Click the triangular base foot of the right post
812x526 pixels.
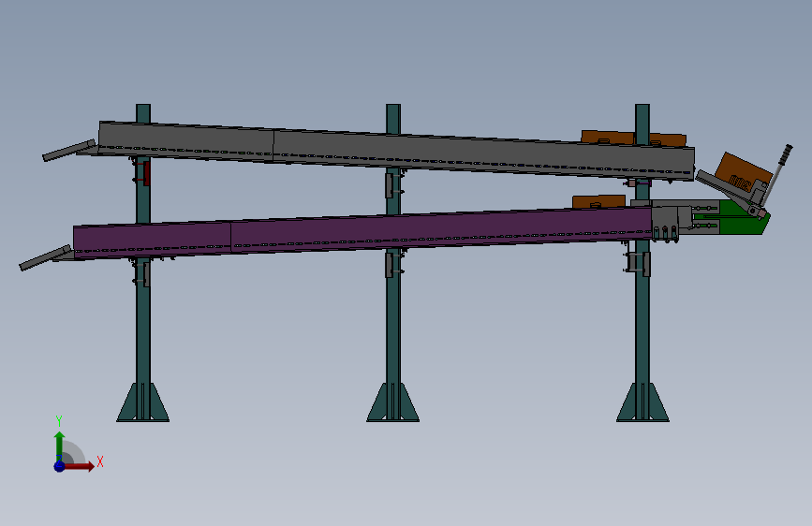click(642, 402)
